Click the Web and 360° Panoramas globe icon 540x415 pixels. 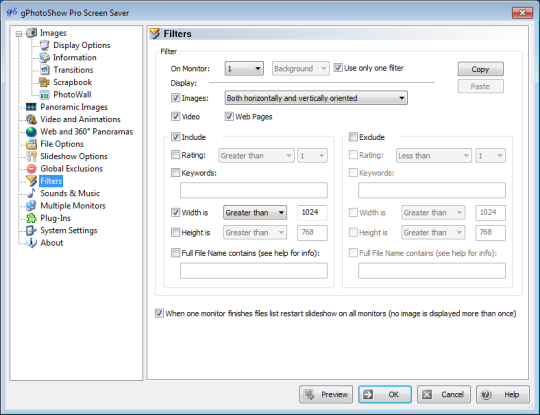coord(31,132)
